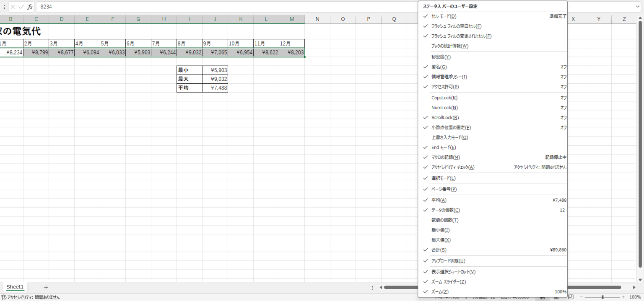Click zoom in plus icon in status bar

(623, 298)
